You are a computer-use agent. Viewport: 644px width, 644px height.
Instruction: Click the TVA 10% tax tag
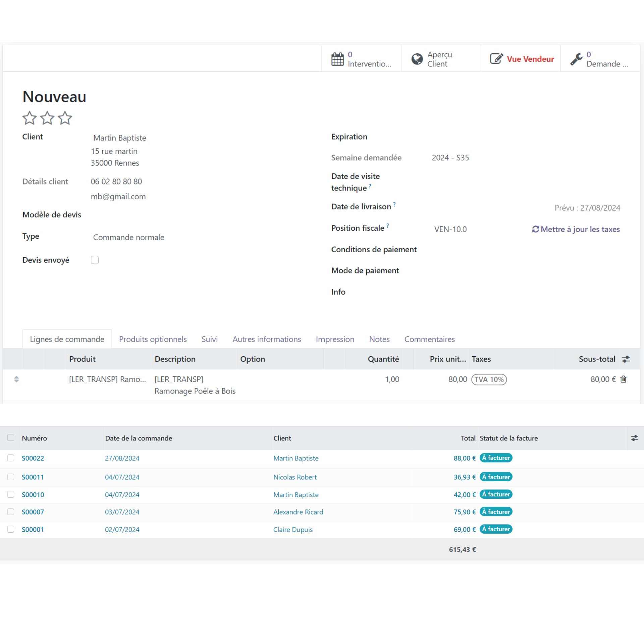489,379
